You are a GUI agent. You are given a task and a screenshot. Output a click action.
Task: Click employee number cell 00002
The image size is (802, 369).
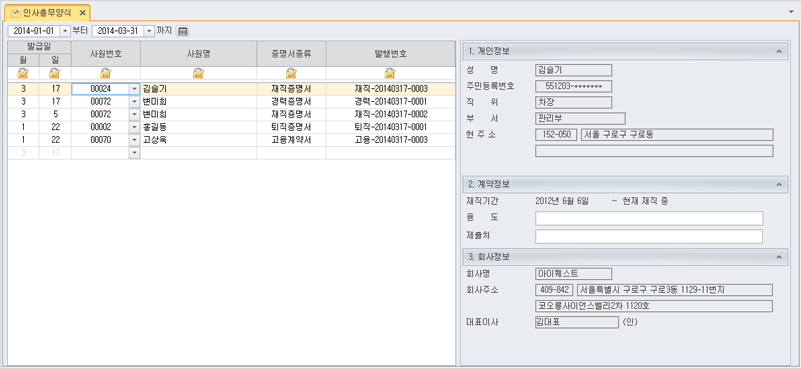[x=100, y=127]
